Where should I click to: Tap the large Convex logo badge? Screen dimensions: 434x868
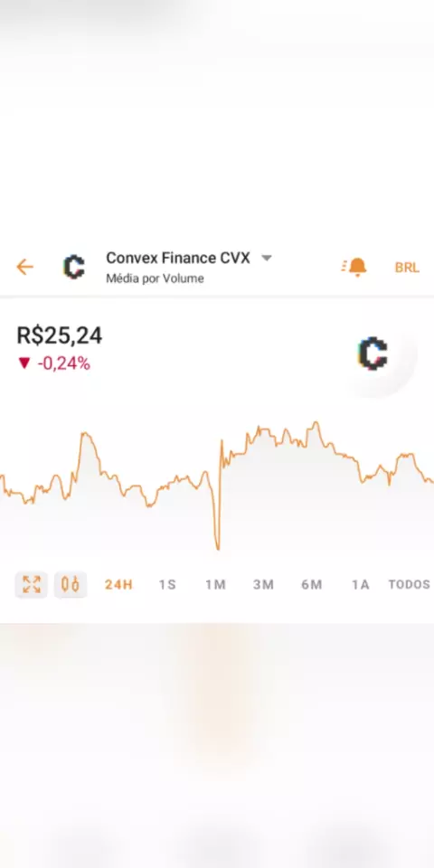(x=374, y=354)
